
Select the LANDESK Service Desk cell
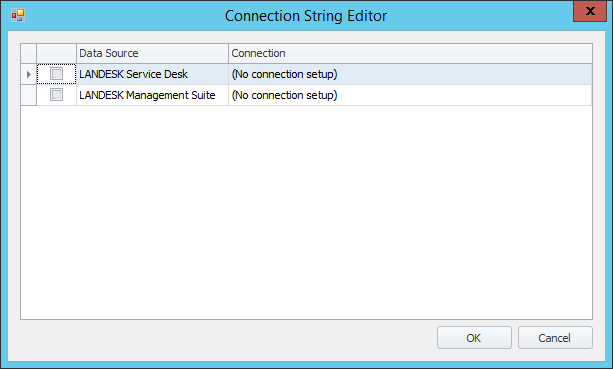[x=152, y=74]
